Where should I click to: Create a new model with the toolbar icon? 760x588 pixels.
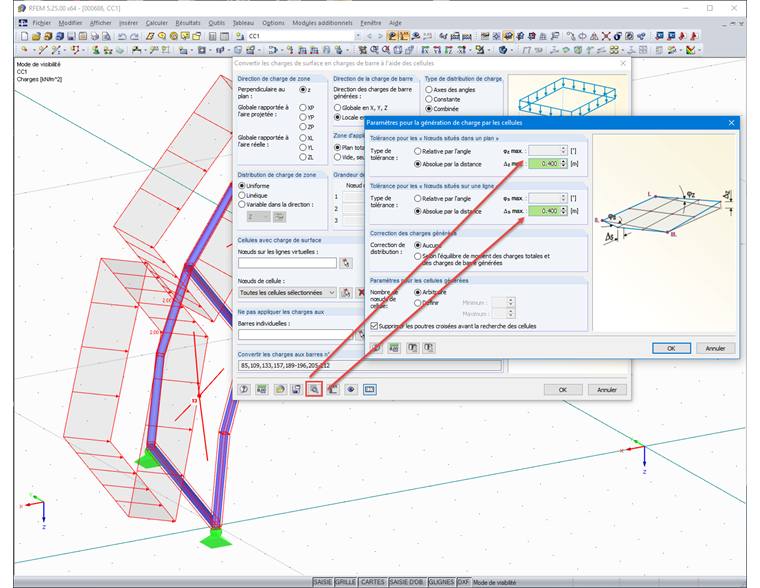(x=24, y=36)
